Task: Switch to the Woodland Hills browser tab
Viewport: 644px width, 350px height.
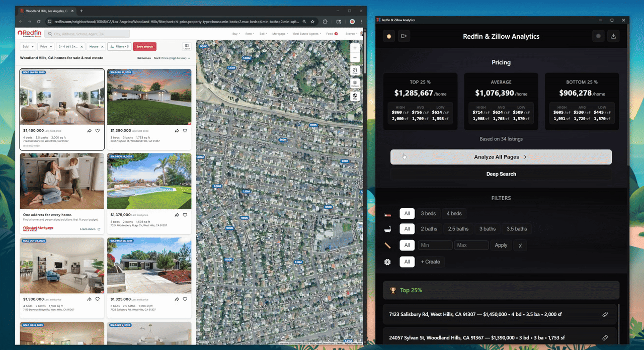Action: coord(45,10)
